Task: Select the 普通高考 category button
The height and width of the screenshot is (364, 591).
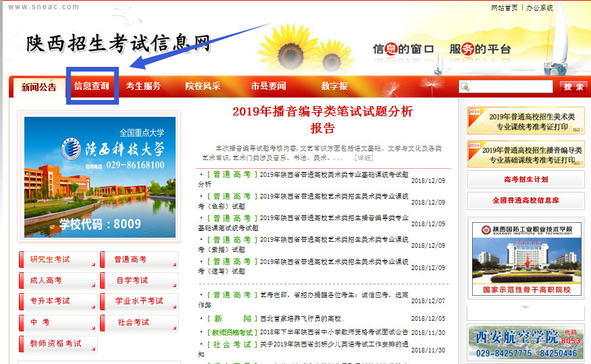Action: (x=139, y=260)
